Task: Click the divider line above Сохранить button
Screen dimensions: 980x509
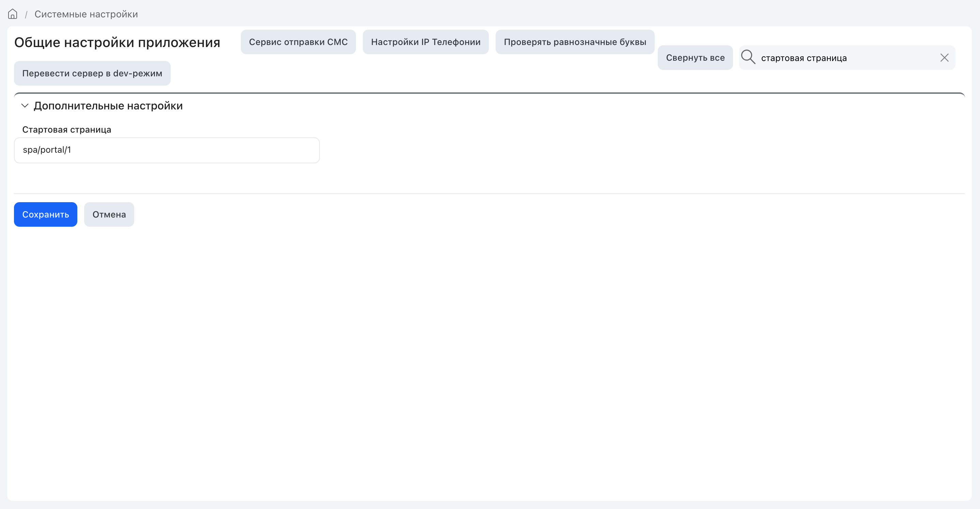Action: 489,193
